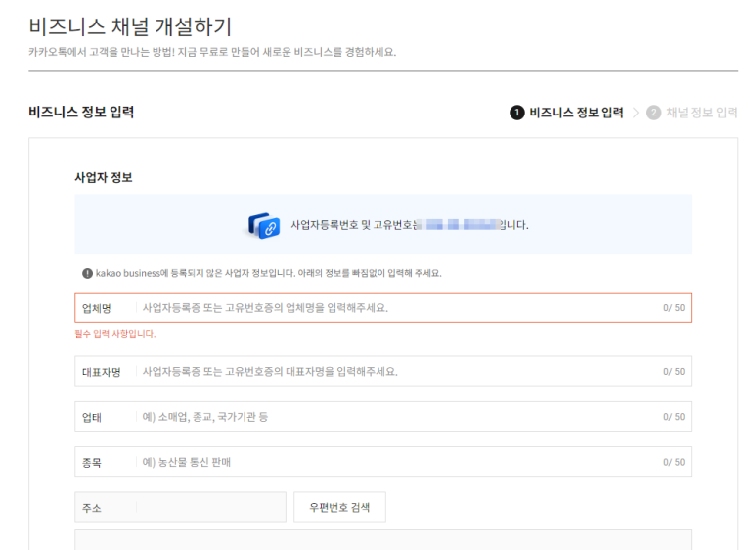Click the 업태 0/50 character counter
The height and width of the screenshot is (550, 756).
pos(674,417)
